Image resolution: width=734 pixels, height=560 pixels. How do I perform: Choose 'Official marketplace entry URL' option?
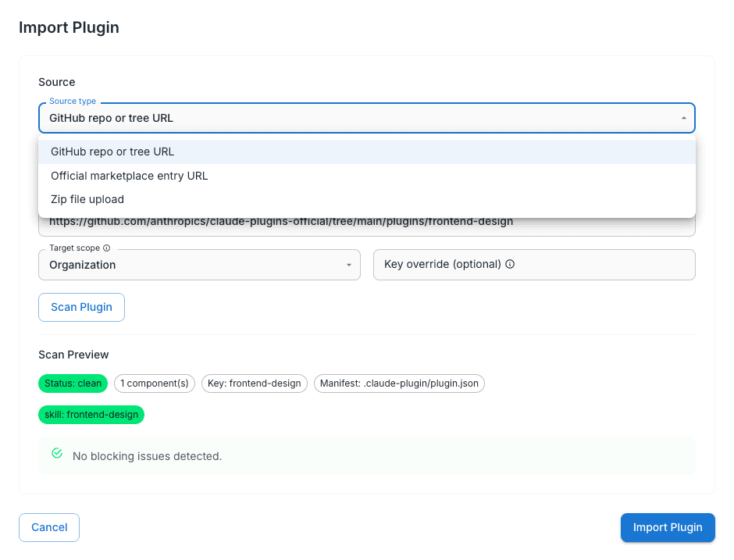366,176
